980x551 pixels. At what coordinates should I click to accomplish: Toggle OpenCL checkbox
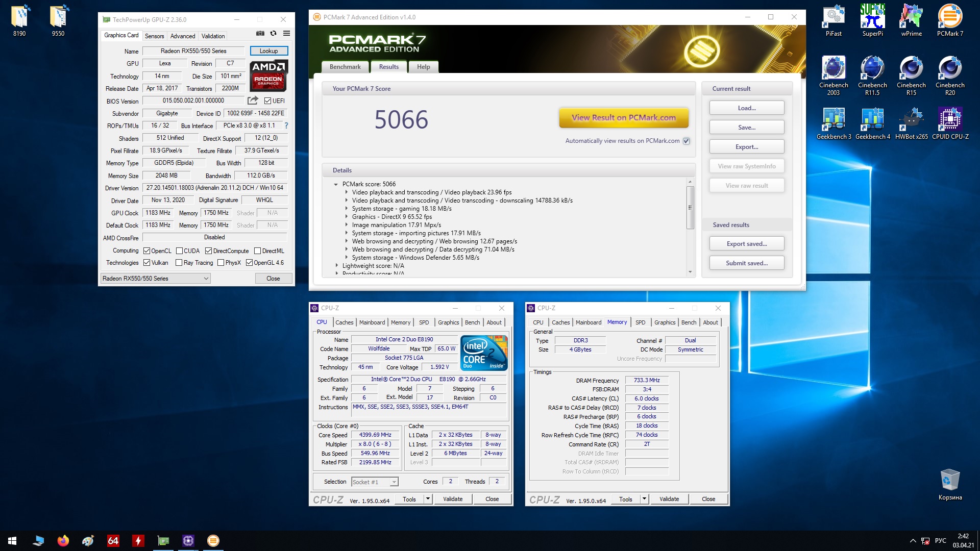coord(147,251)
